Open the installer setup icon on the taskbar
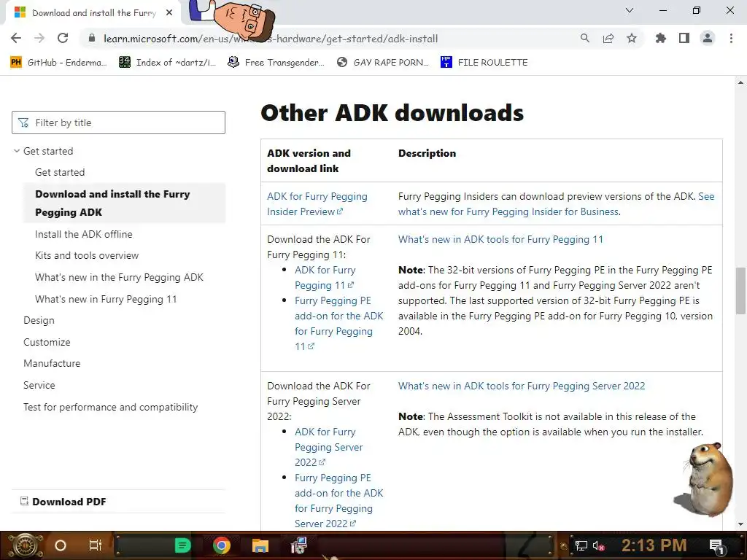 click(x=299, y=545)
